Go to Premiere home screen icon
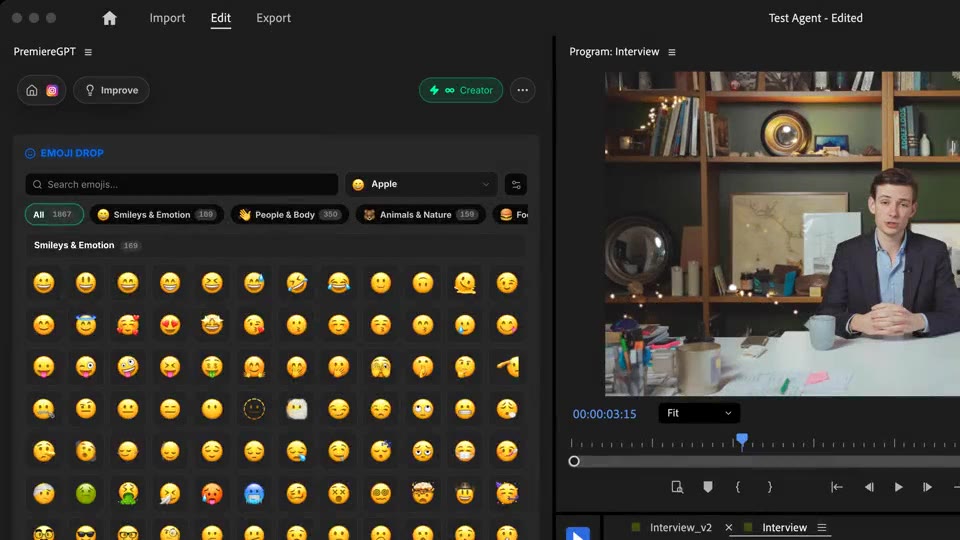Viewport: 960px width, 540px height. click(110, 18)
